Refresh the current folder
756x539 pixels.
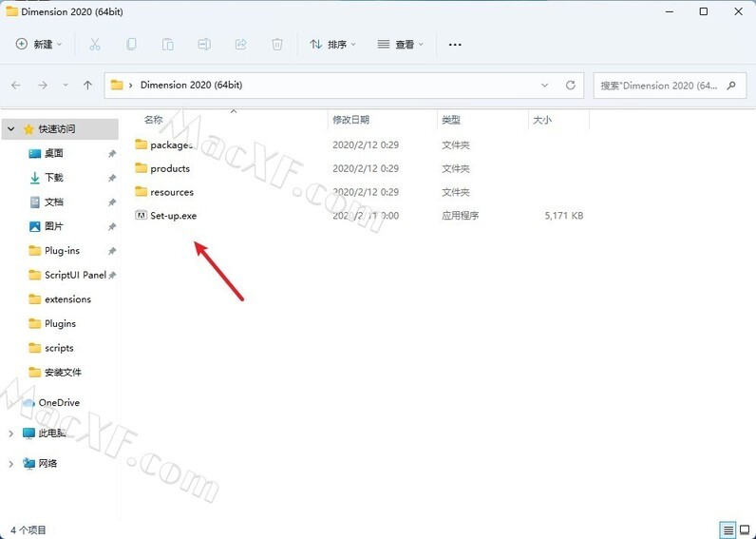[x=571, y=86]
